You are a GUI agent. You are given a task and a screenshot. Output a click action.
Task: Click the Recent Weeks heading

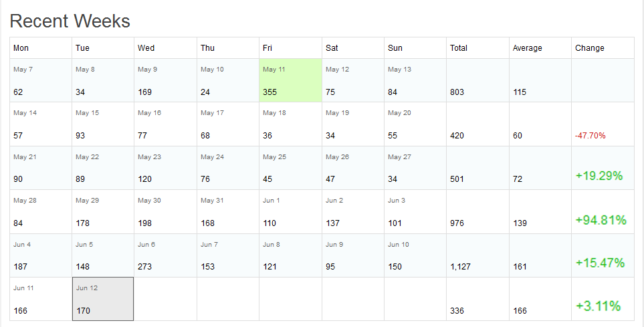pos(70,21)
